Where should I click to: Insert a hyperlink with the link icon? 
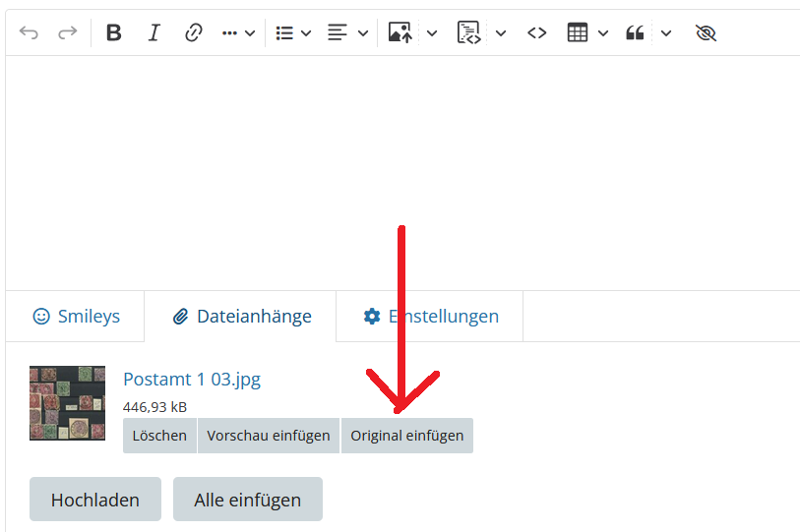coord(194,33)
